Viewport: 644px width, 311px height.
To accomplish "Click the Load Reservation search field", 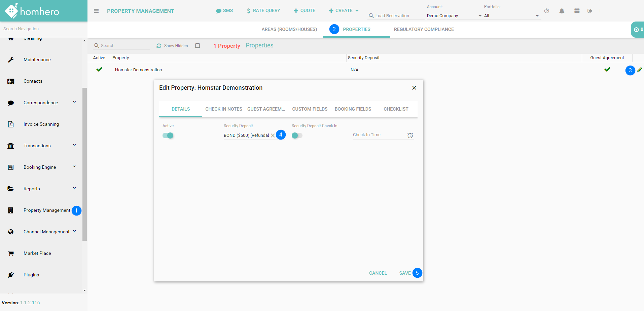I will pyautogui.click(x=396, y=16).
